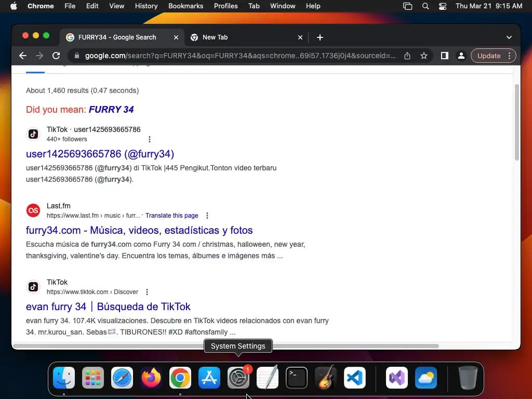Click the Update button in Chrome
The width and height of the screenshot is (532, 399).
click(489, 56)
